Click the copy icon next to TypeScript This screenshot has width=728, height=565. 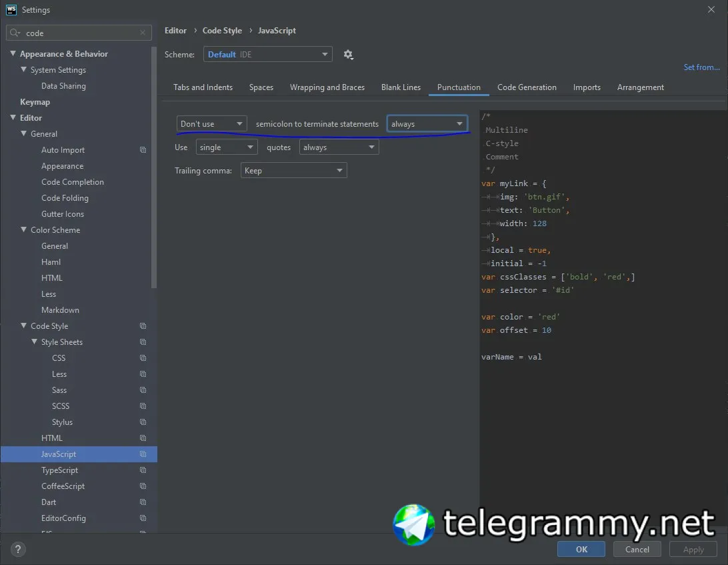point(143,470)
